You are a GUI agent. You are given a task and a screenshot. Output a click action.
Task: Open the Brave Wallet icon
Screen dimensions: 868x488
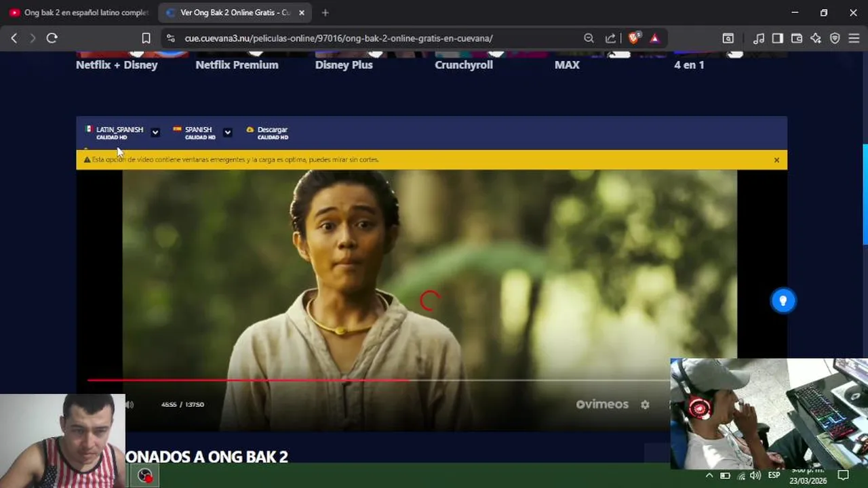[797, 39]
